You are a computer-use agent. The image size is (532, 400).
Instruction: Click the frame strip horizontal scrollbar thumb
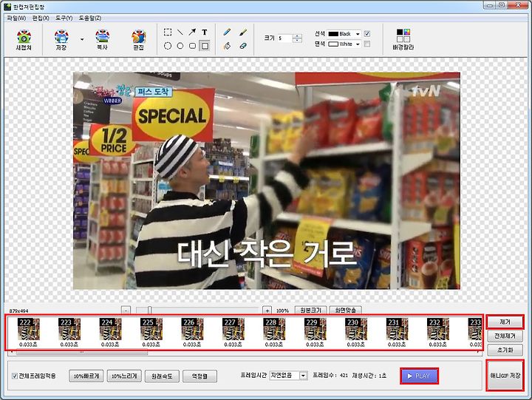(82, 353)
